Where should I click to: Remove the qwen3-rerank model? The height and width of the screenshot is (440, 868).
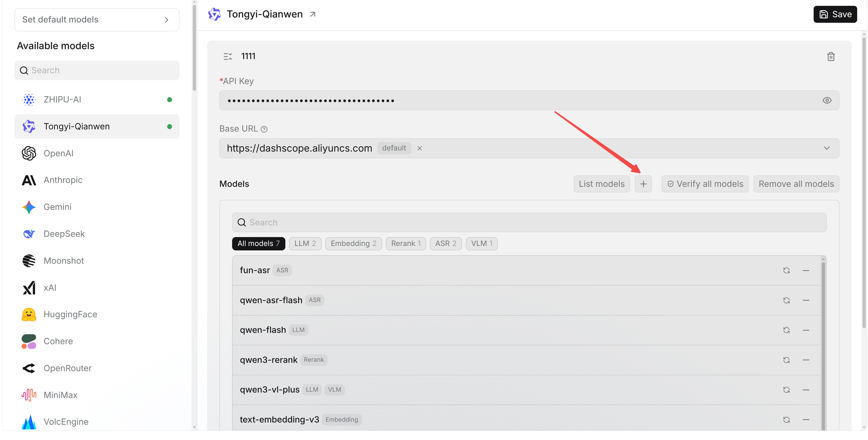pos(806,360)
